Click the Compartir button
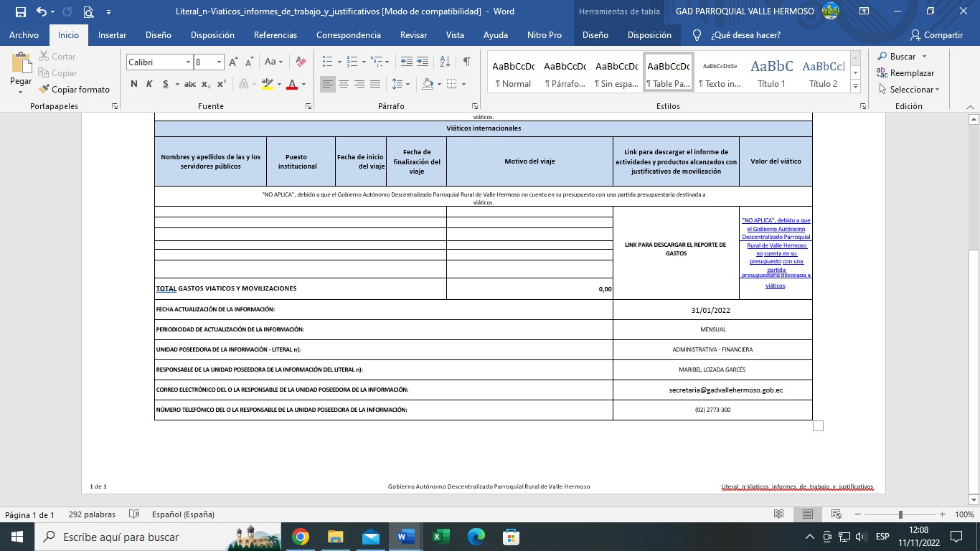980x551 pixels. point(936,35)
